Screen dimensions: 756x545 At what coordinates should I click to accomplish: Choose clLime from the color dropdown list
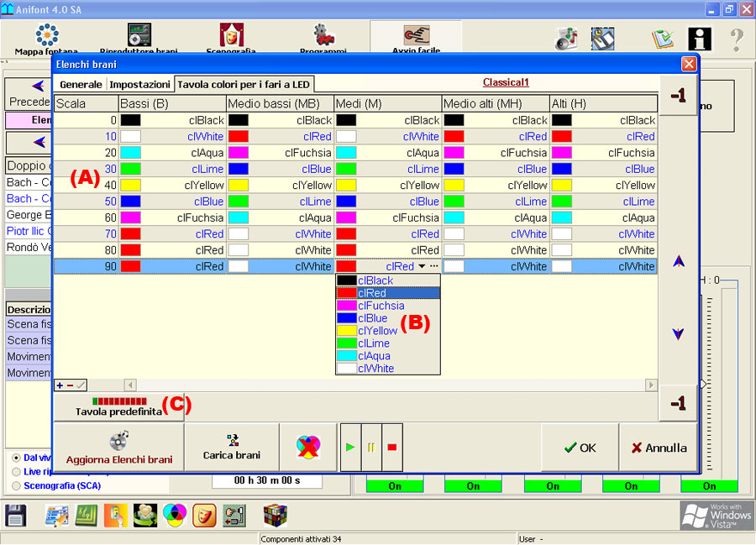coord(388,343)
